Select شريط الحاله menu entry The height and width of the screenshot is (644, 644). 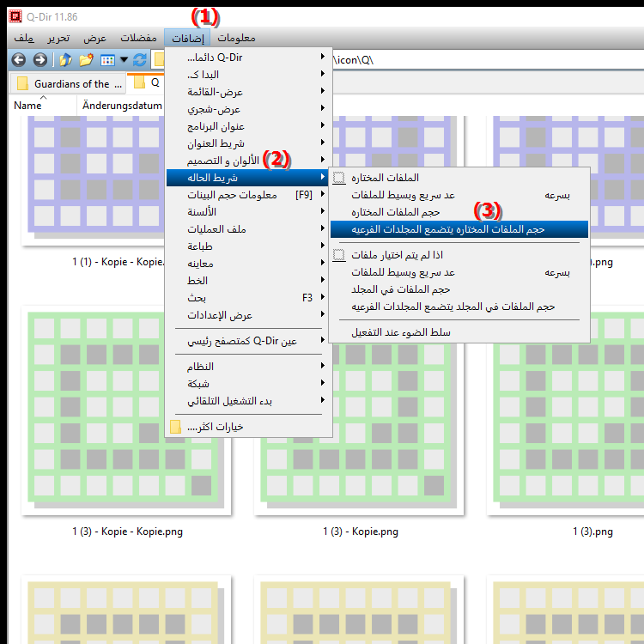tap(248, 178)
